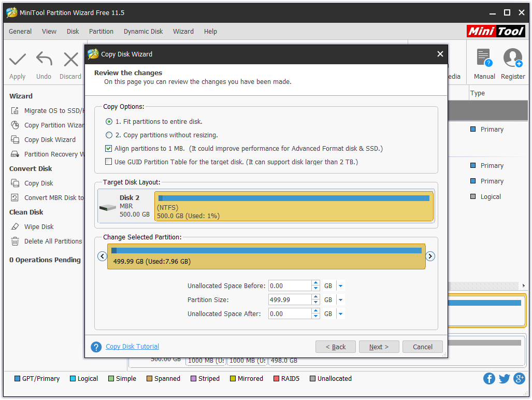Go to next partition with right arrow

pos(430,256)
